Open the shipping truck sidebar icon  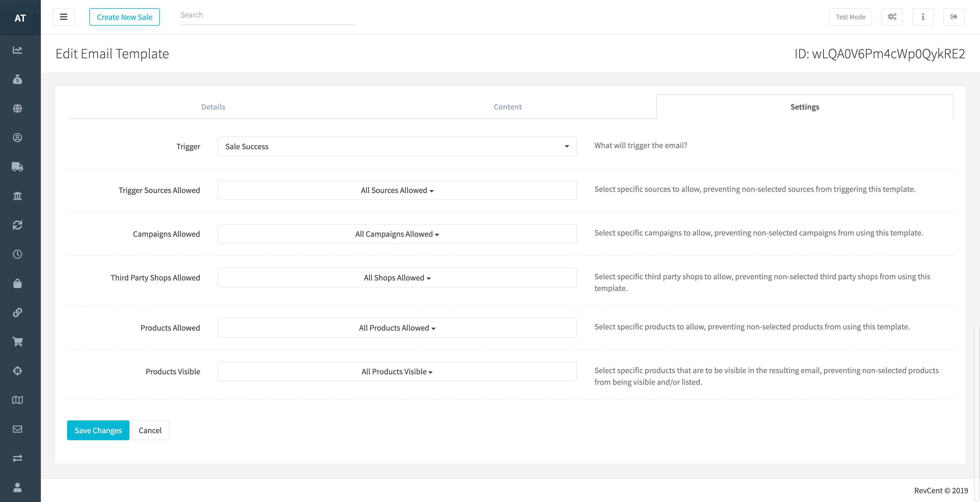[17, 166]
